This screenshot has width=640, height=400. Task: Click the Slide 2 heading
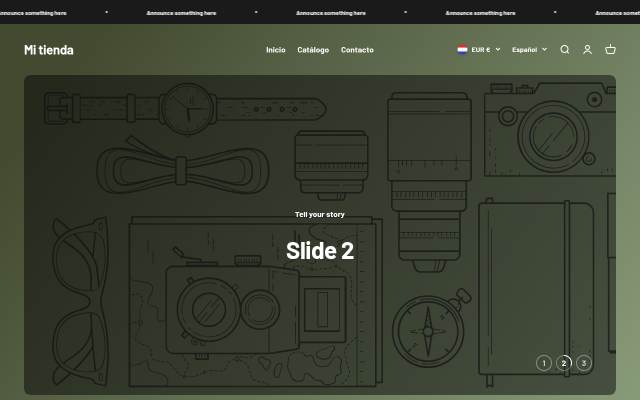[320, 250]
